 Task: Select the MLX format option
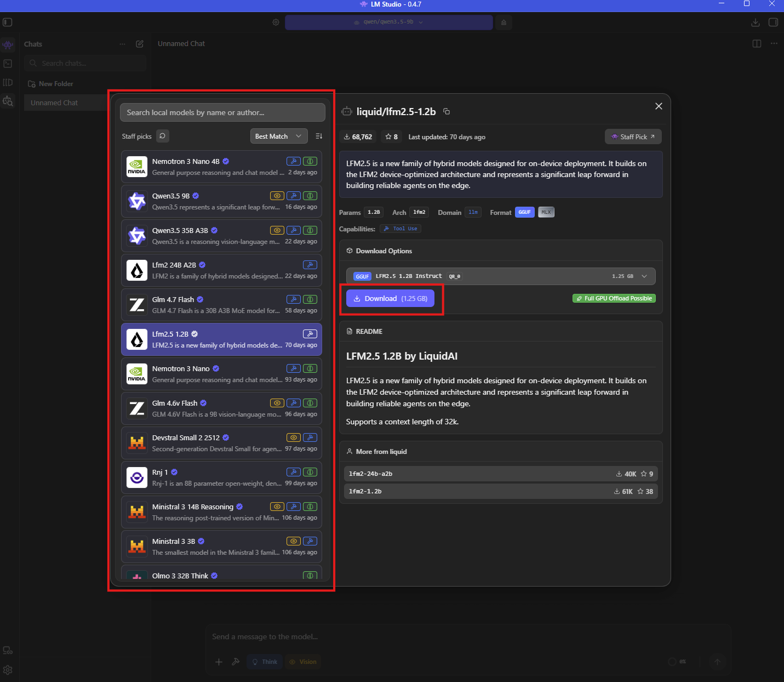(x=546, y=212)
